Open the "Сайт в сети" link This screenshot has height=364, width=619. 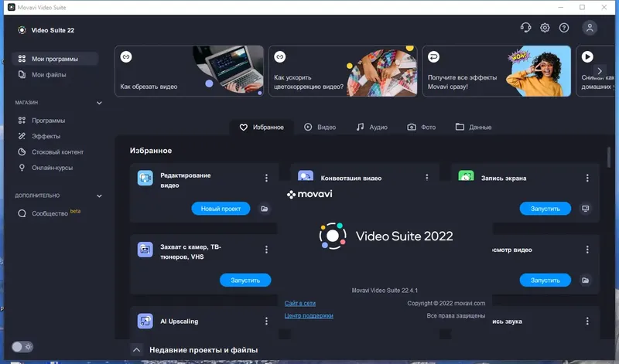pyautogui.click(x=300, y=303)
